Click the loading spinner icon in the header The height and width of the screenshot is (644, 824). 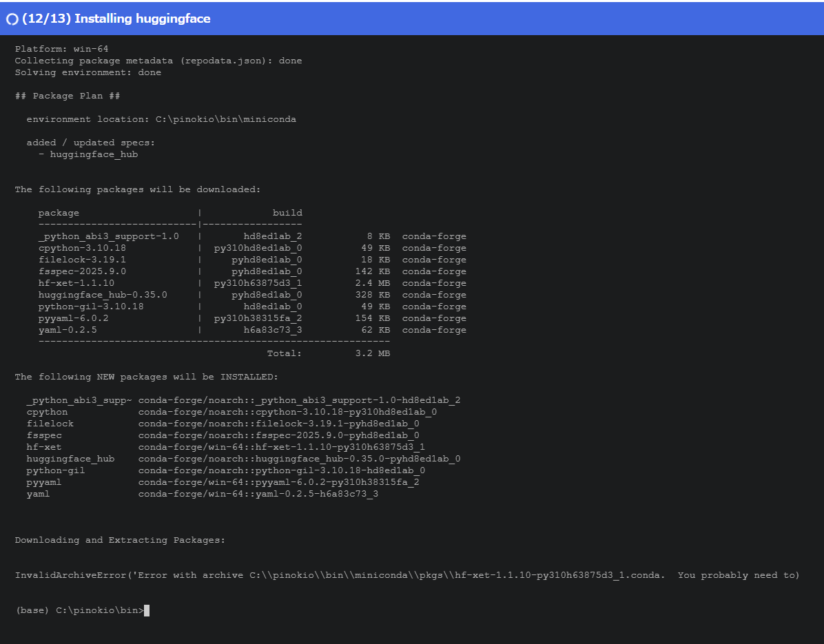pyautogui.click(x=12, y=19)
